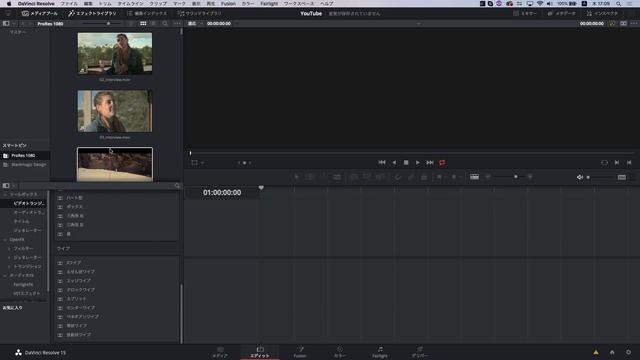Open the media pool three-dot options

(x=177, y=24)
